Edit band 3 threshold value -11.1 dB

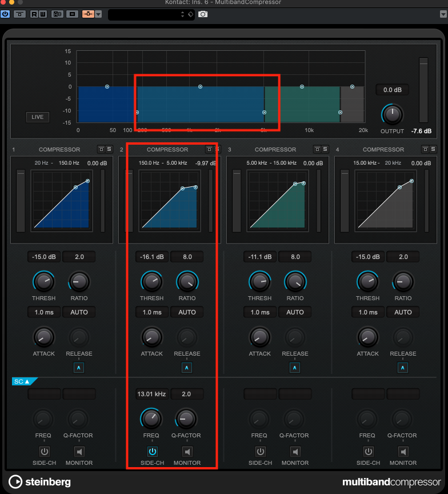click(260, 257)
